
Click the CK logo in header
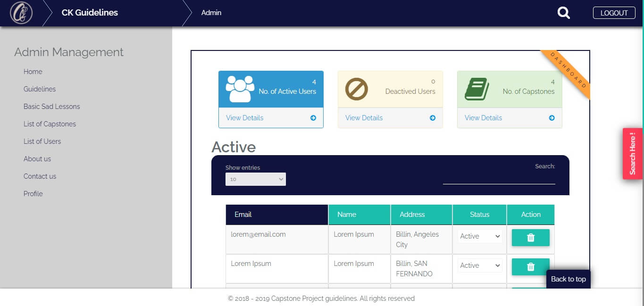coord(21,13)
